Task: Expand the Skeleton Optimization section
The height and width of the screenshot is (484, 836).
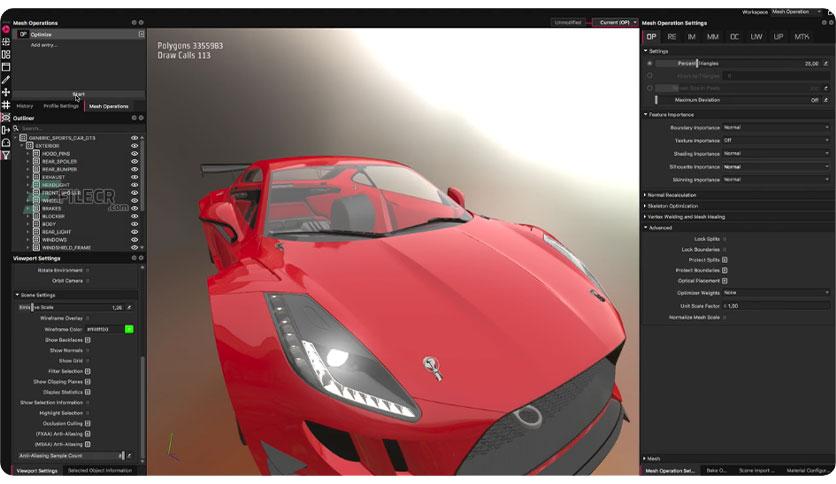Action: [x=672, y=206]
